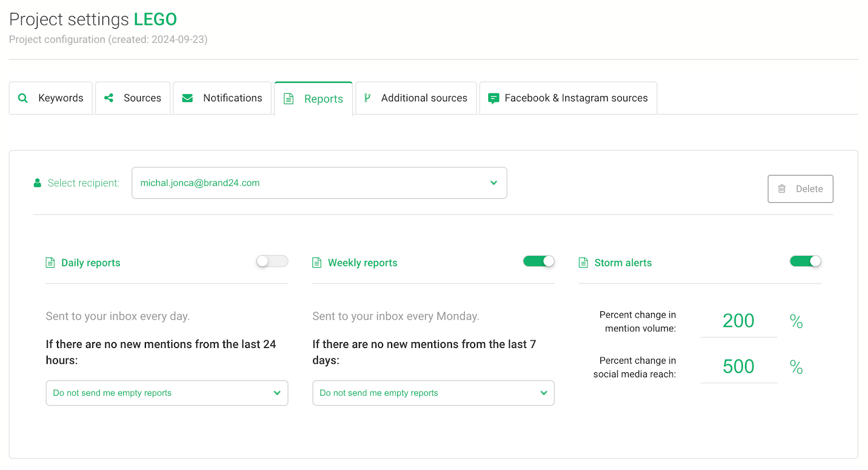
Task: Click the document icon beside Daily reports
Action: click(50, 263)
